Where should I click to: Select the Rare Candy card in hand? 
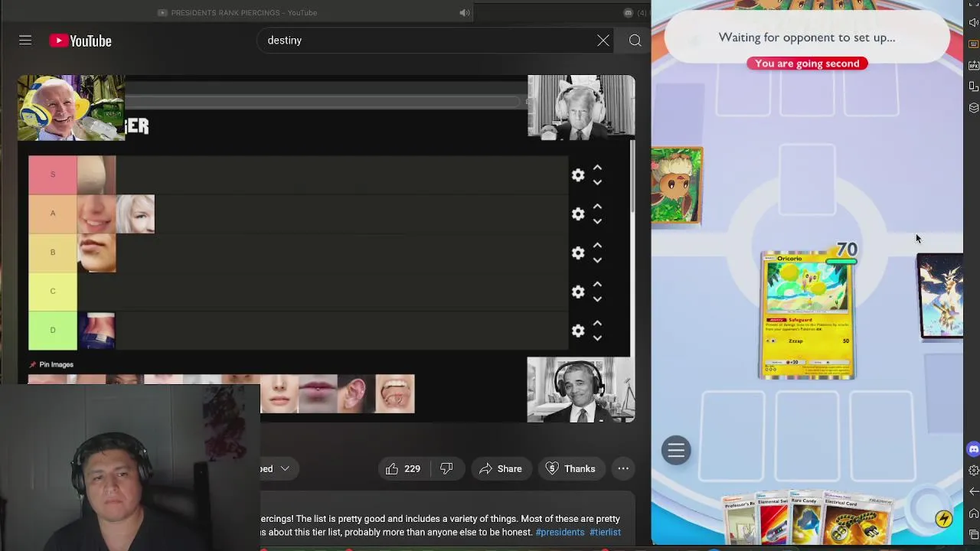(x=804, y=519)
